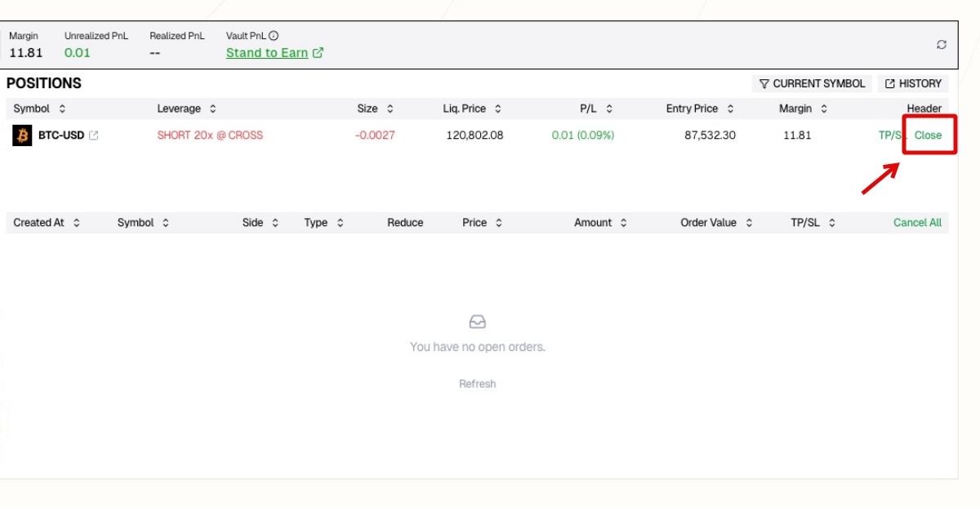Click Refresh under the no open orders message
This screenshot has height=507, width=980.
[477, 384]
